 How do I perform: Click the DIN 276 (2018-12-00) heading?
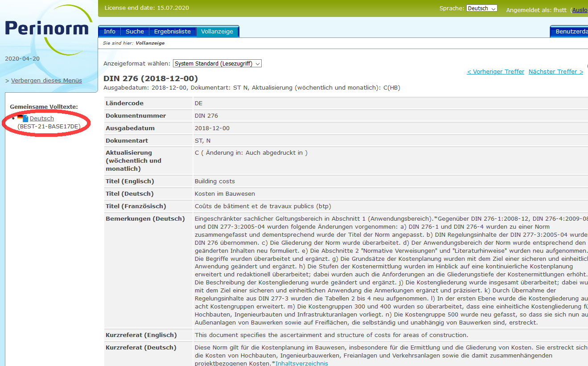(x=151, y=78)
